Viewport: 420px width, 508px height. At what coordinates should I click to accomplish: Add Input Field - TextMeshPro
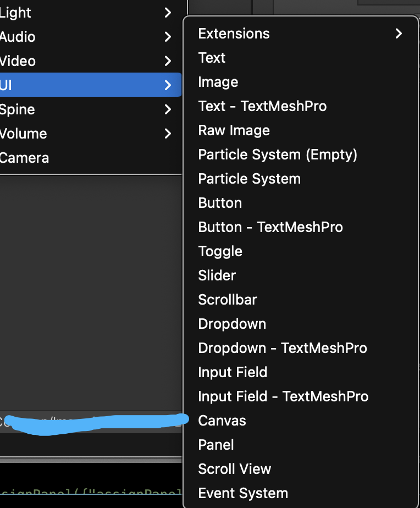[283, 396]
